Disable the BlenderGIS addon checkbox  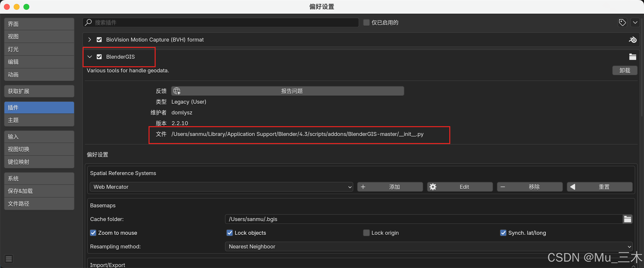99,57
